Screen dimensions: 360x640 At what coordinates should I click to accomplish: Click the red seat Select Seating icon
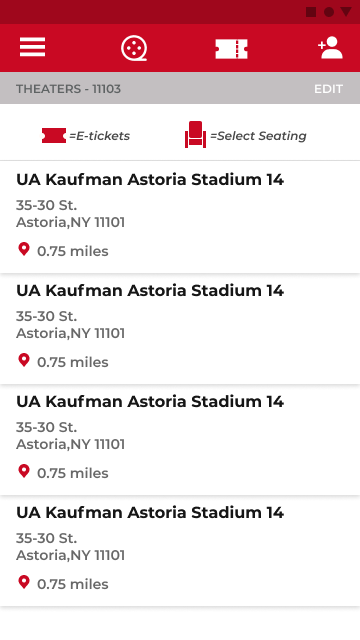click(196, 134)
